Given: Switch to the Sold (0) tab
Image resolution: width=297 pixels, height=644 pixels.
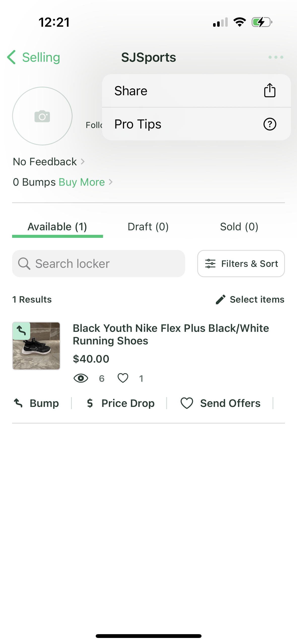Looking at the screenshot, I should pos(239,227).
